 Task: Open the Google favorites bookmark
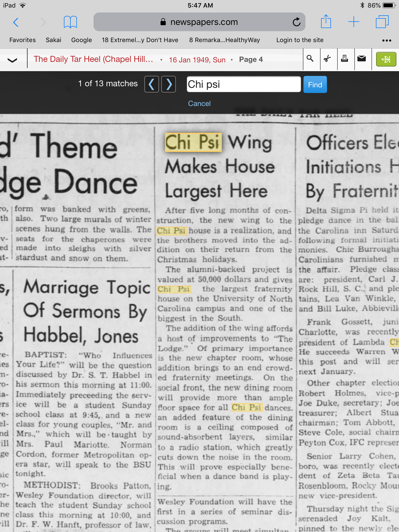pyautogui.click(x=81, y=40)
